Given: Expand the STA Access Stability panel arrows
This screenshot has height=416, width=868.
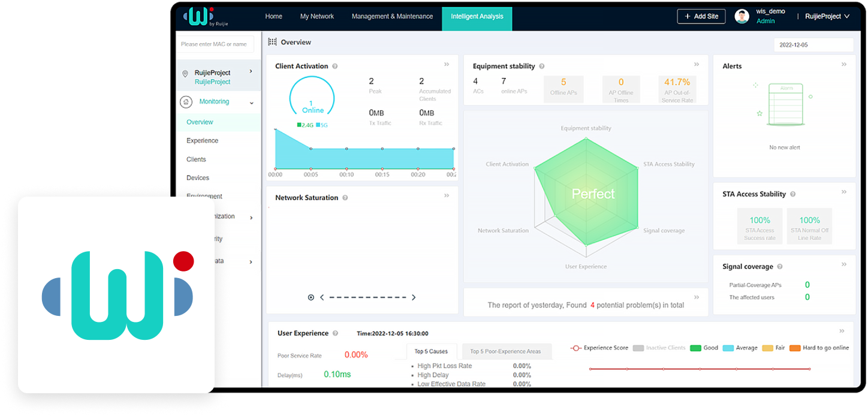Looking at the screenshot, I should point(844,192).
